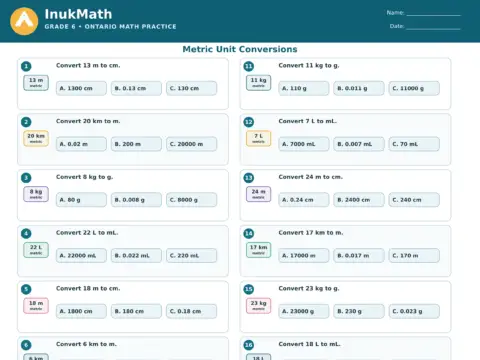This screenshot has width=480, height=360.
Task: Choose answer C. 170 m
Action: (x=414, y=255)
